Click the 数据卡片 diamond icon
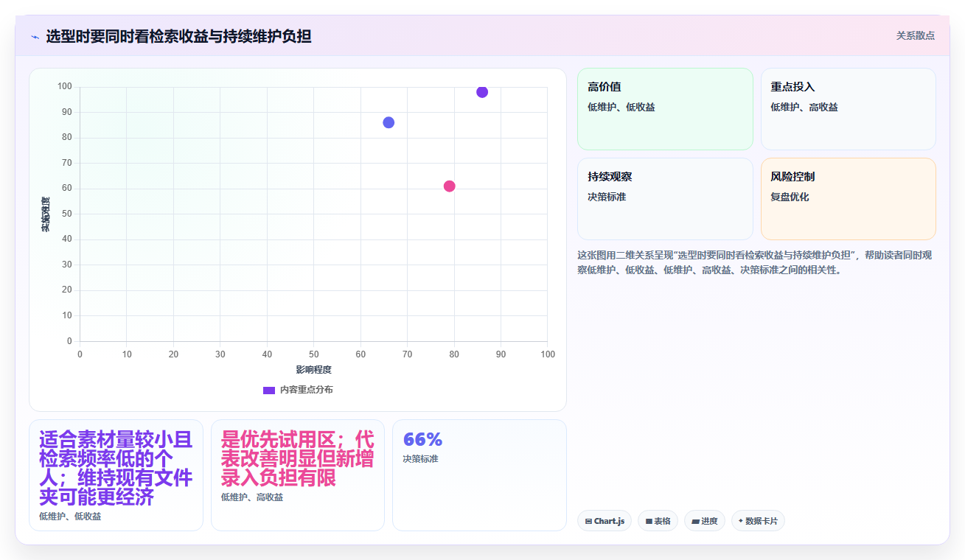The width and height of the screenshot is (965, 560). pos(741,521)
